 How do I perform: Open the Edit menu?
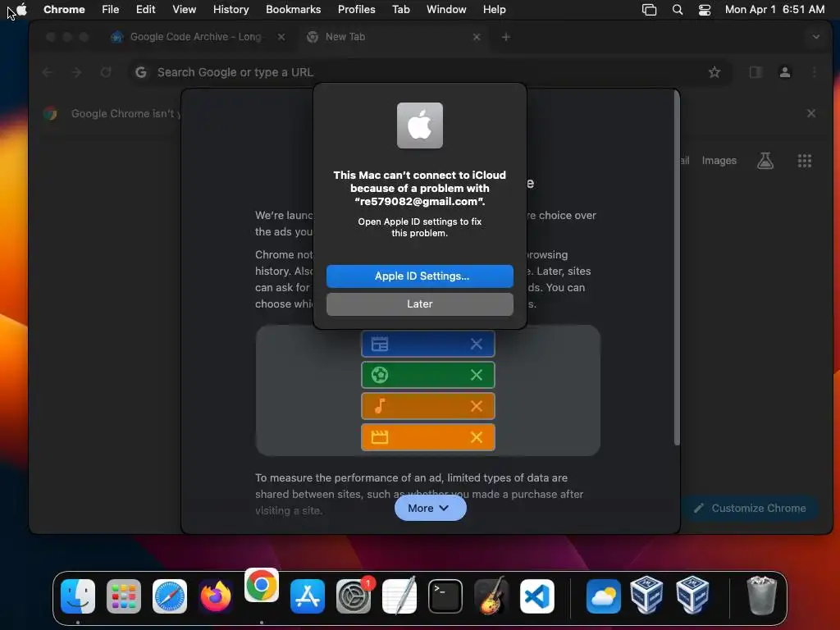[x=145, y=9]
